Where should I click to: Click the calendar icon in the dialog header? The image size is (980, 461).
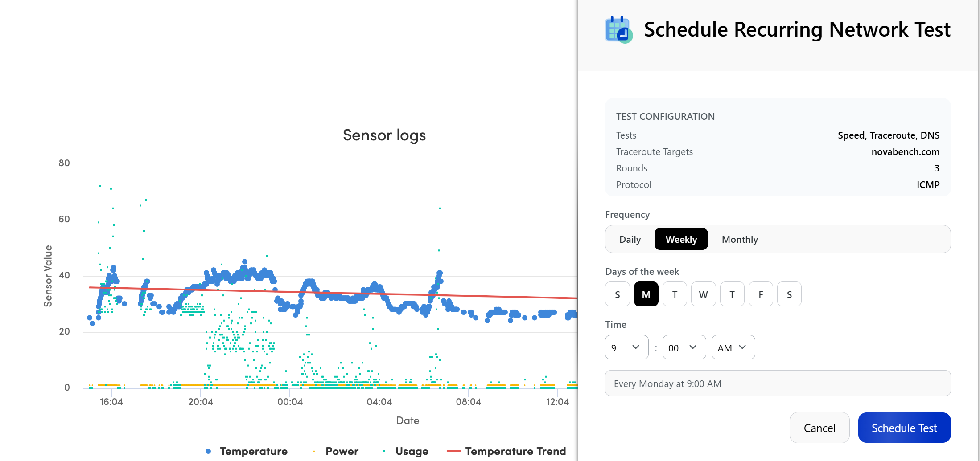(x=618, y=29)
